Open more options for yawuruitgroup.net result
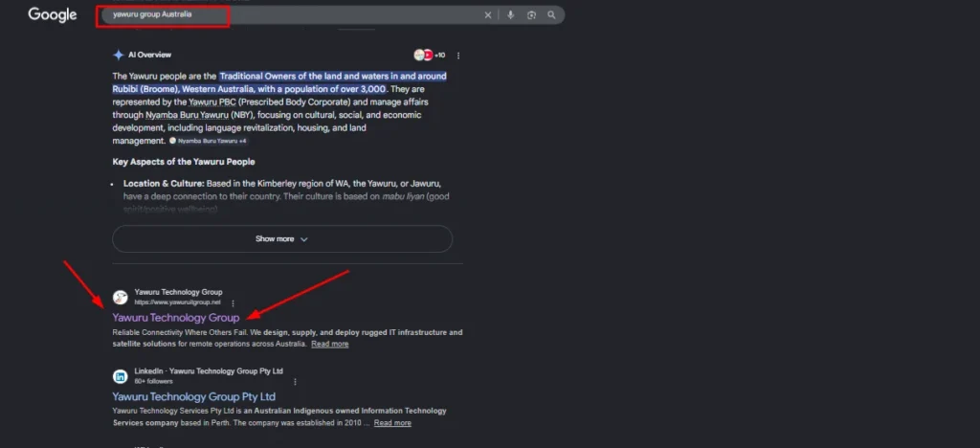The width and height of the screenshot is (980, 448). (233, 302)
